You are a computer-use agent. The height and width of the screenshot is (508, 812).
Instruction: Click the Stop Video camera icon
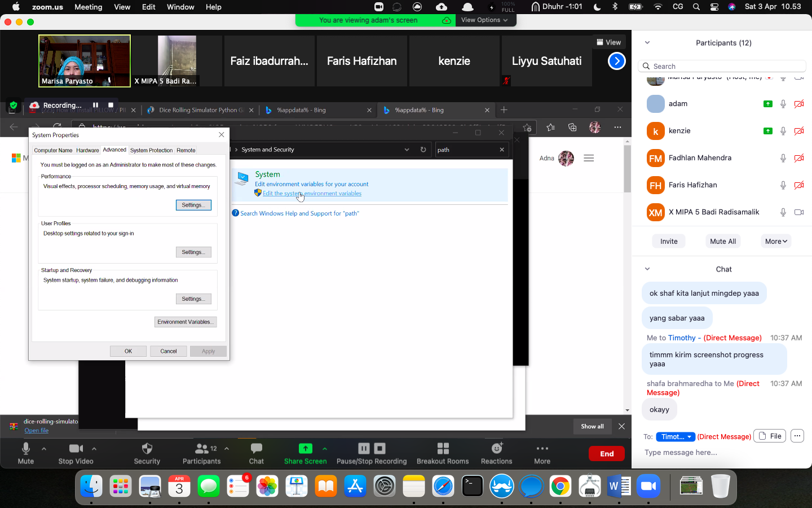tap(76, 449)
